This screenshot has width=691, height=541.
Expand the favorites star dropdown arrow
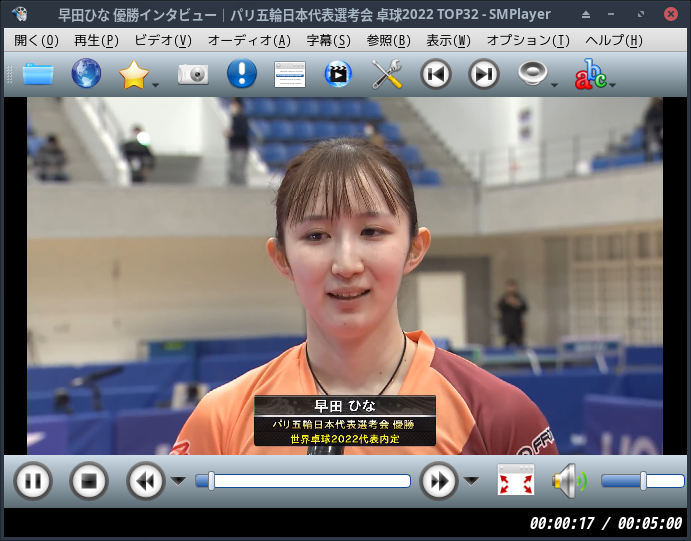(x=156, y=85)
